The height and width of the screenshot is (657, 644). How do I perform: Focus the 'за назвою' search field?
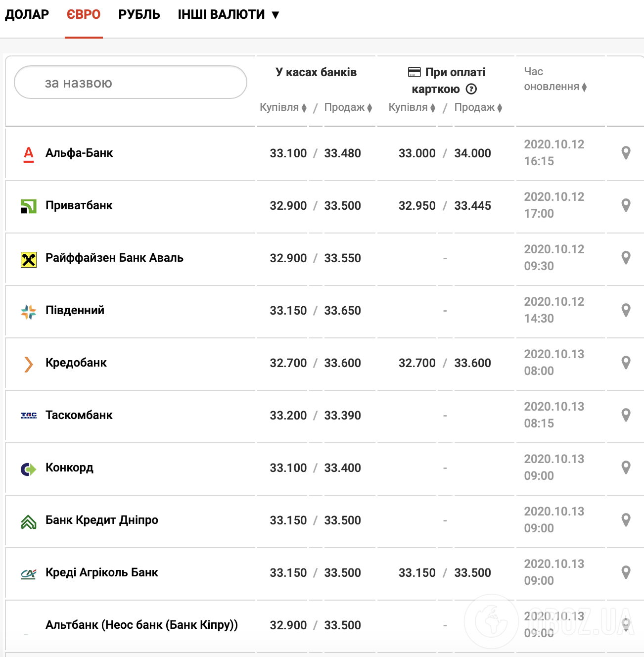(x=131, y=83)
